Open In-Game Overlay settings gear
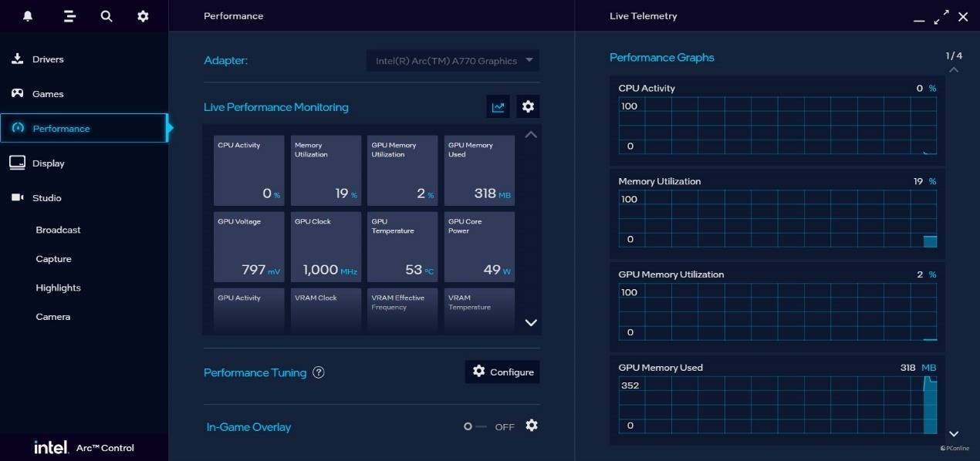The width and height of the screenshot is (980, 461). click(x=532, y=426)
